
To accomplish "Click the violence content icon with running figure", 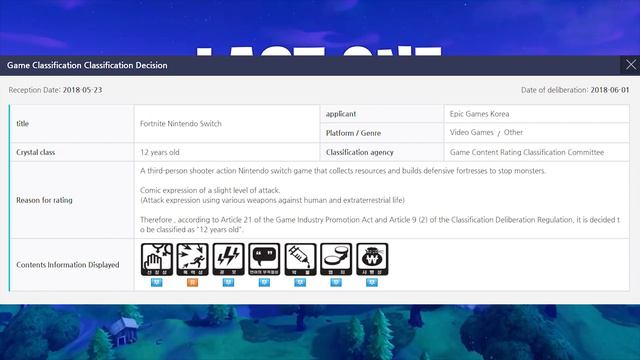I will pos(193,259).
